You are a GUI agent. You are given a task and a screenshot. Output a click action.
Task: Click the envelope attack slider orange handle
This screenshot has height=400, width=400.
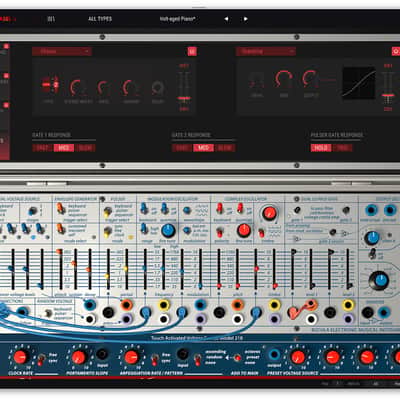59,251
